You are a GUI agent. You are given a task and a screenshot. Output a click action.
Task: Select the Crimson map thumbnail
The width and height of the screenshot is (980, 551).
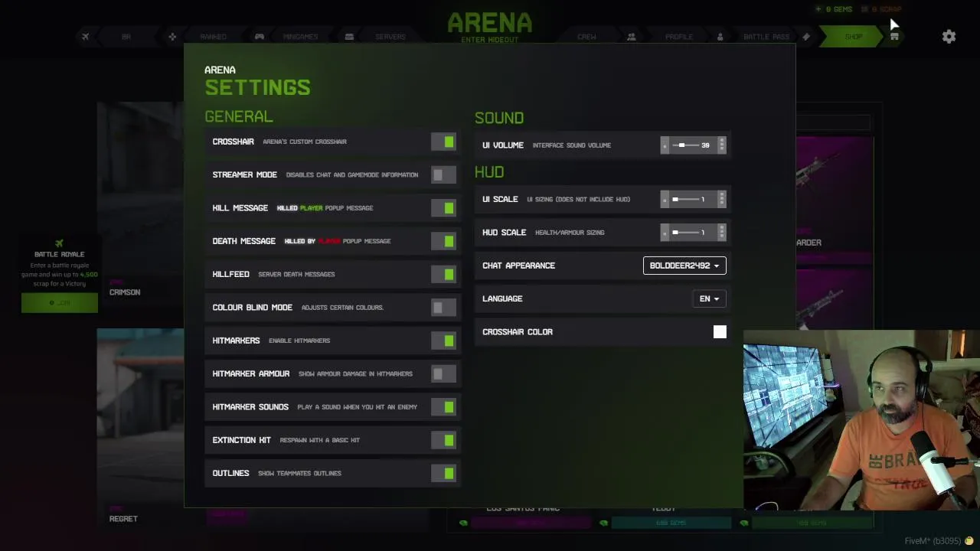coord(140,203)
